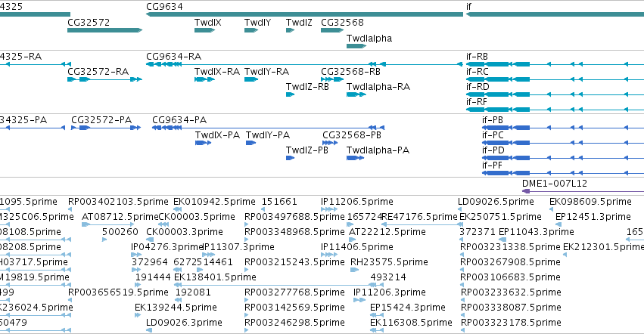Select transcript CG32572-RA

[x=98, y=71]
